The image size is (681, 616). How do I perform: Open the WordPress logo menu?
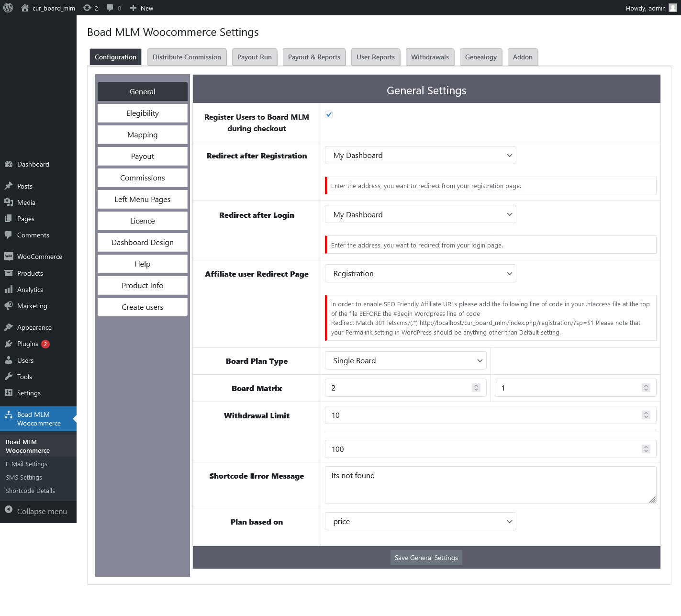tap(8, 8)
